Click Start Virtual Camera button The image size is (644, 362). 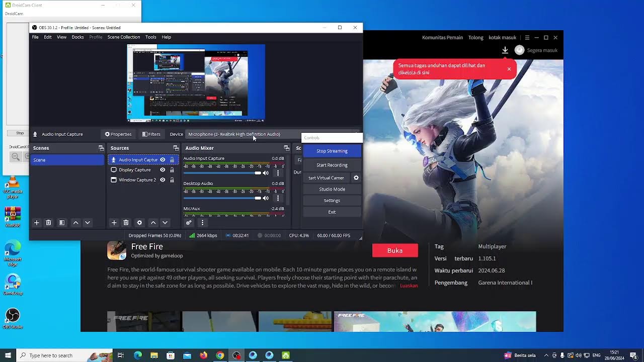[326, 178]
